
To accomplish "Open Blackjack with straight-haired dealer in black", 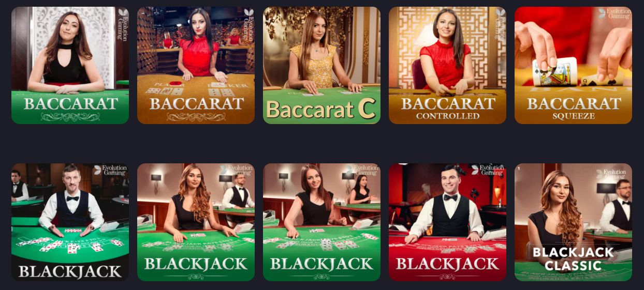I will (x=321, y=222).
